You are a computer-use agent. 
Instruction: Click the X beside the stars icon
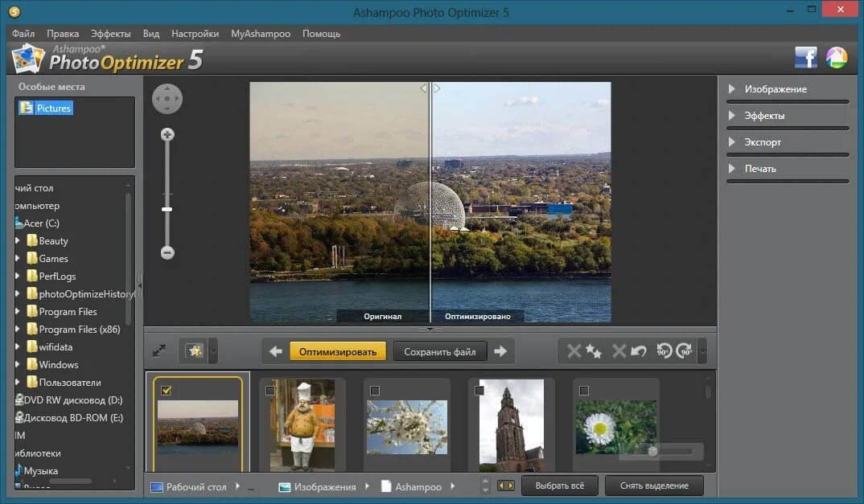point(574,351)
